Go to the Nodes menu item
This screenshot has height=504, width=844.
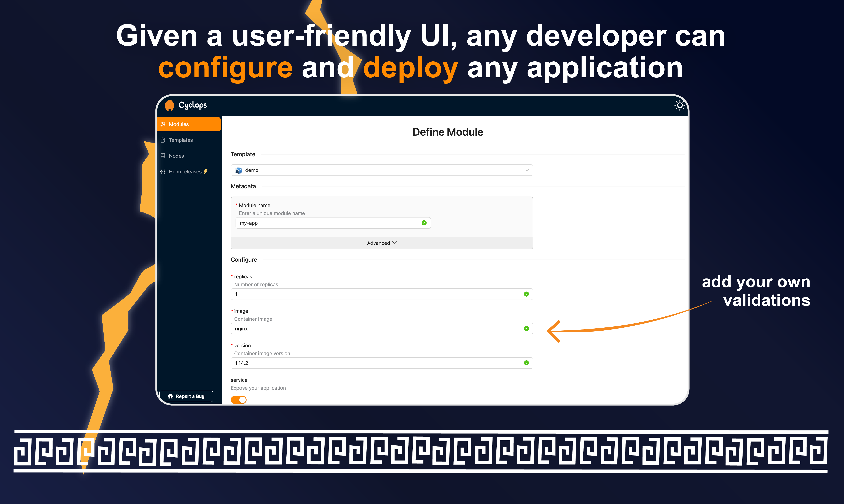click(x=176, y=156)
